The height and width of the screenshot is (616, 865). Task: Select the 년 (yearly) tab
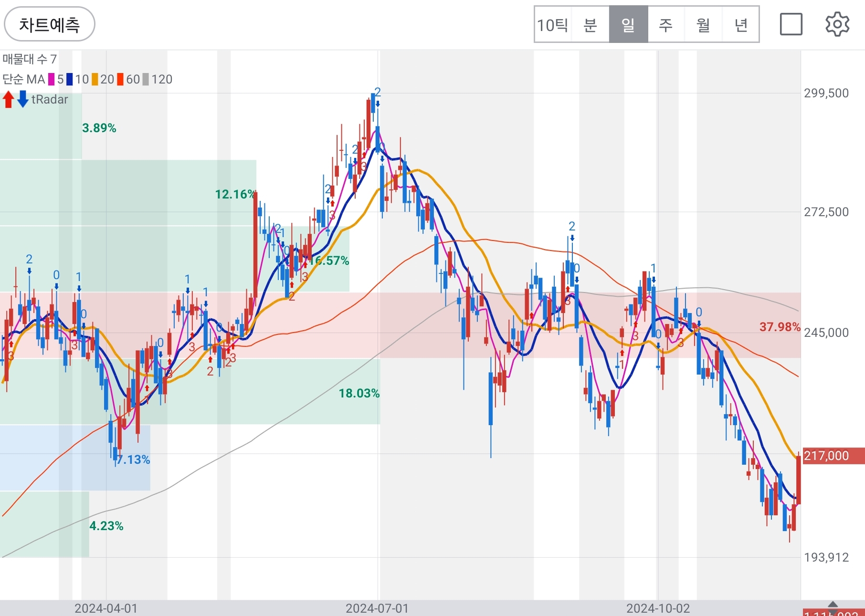coord(740,25)
